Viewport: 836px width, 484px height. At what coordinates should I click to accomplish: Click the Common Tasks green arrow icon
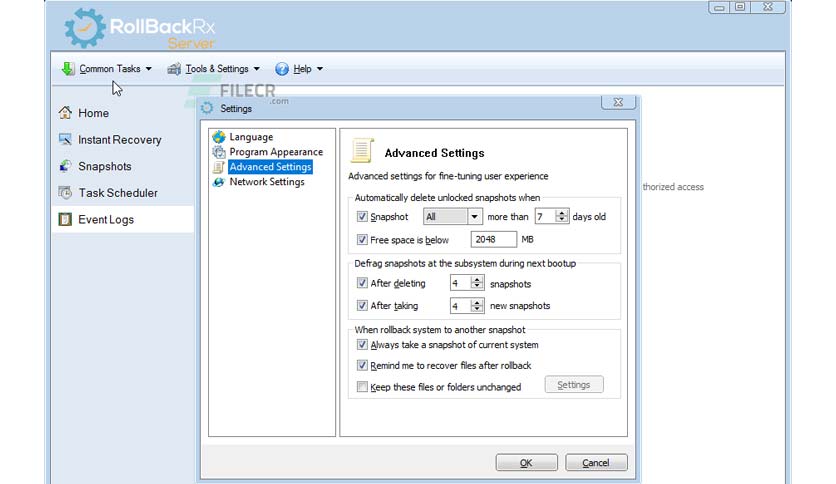(x=67, y=69)
